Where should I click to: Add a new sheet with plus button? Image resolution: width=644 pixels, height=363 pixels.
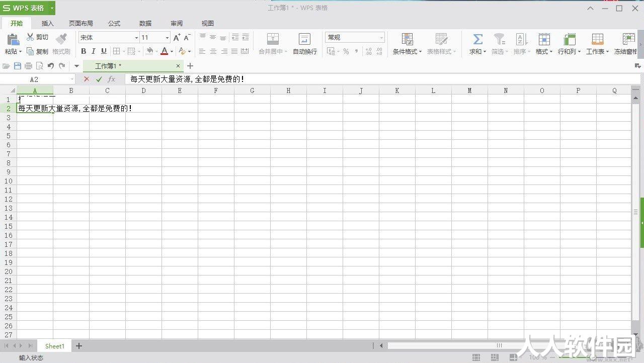coord(79,346)
